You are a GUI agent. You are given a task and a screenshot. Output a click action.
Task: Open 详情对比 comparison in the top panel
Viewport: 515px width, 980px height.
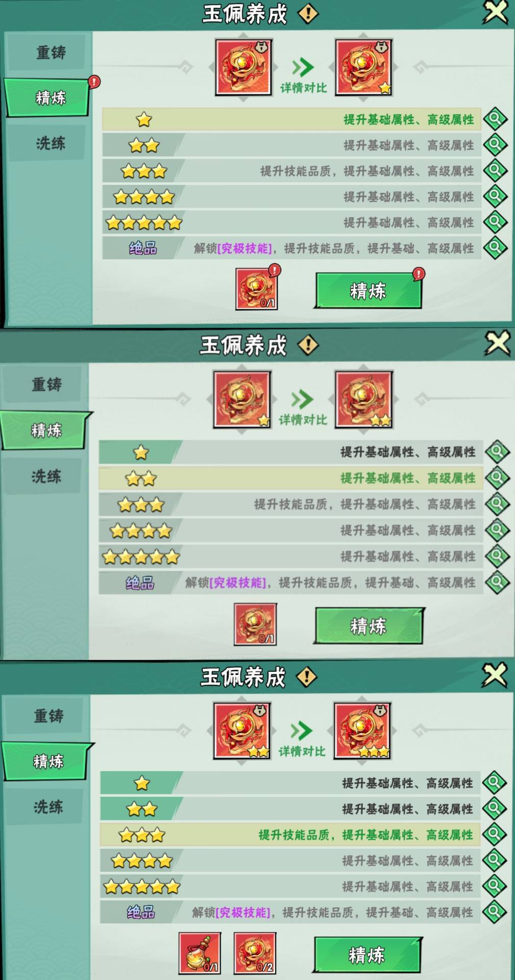coord(303,88)
